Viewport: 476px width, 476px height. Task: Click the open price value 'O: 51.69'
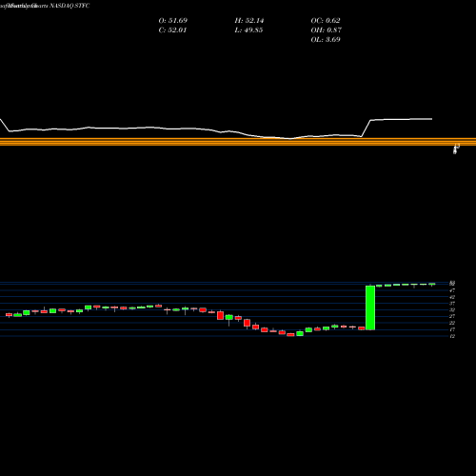(173, 21)
